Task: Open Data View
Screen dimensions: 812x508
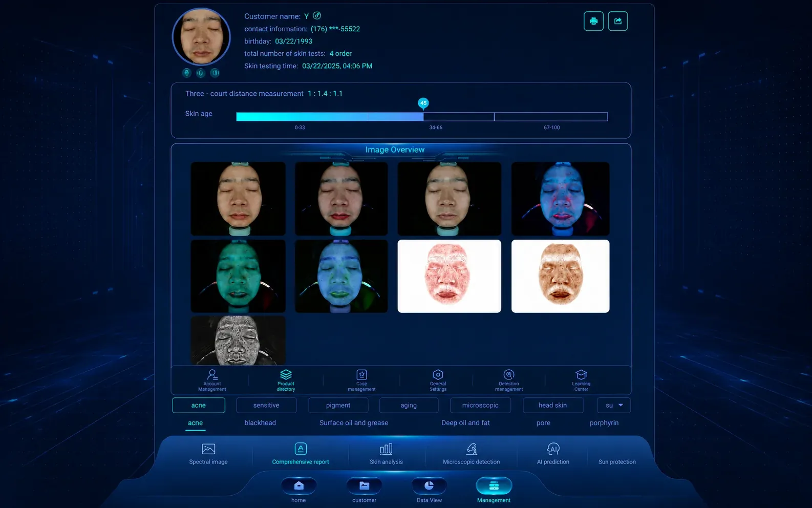Action: (x=429, y=490)
